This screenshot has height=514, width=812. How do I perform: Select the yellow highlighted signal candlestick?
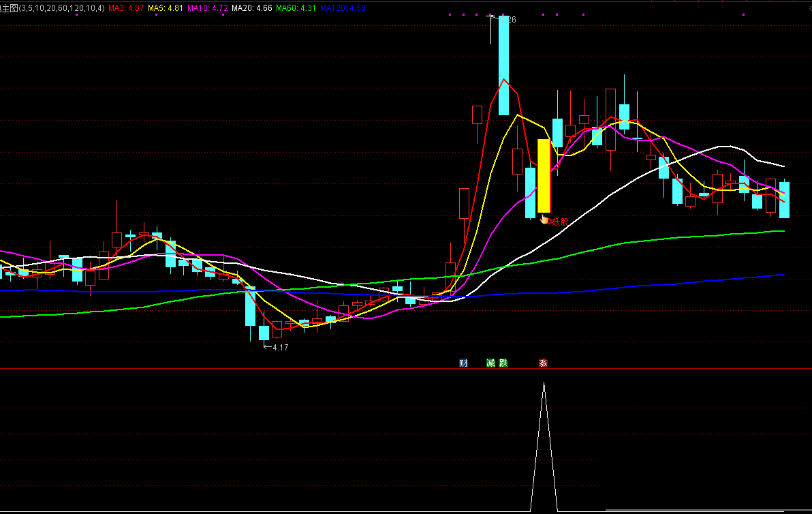[544, 176]
